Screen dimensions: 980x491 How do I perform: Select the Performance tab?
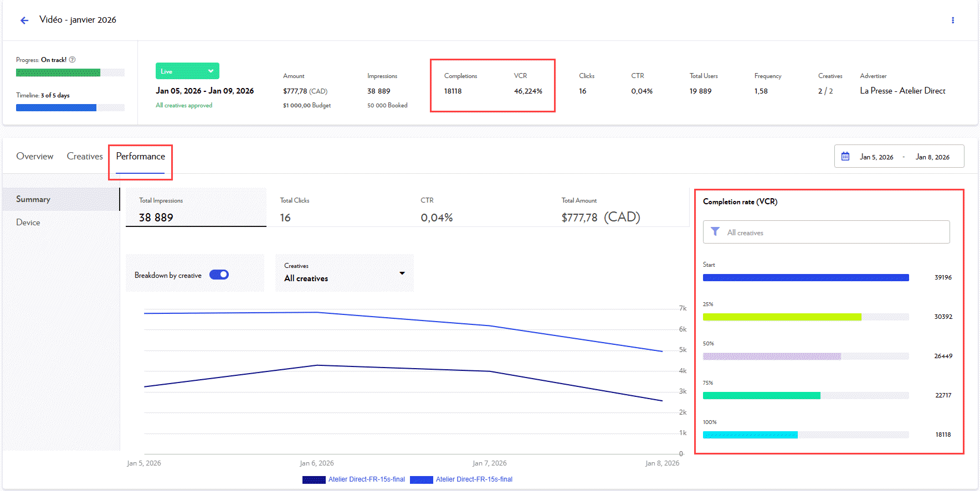[140, 157]
